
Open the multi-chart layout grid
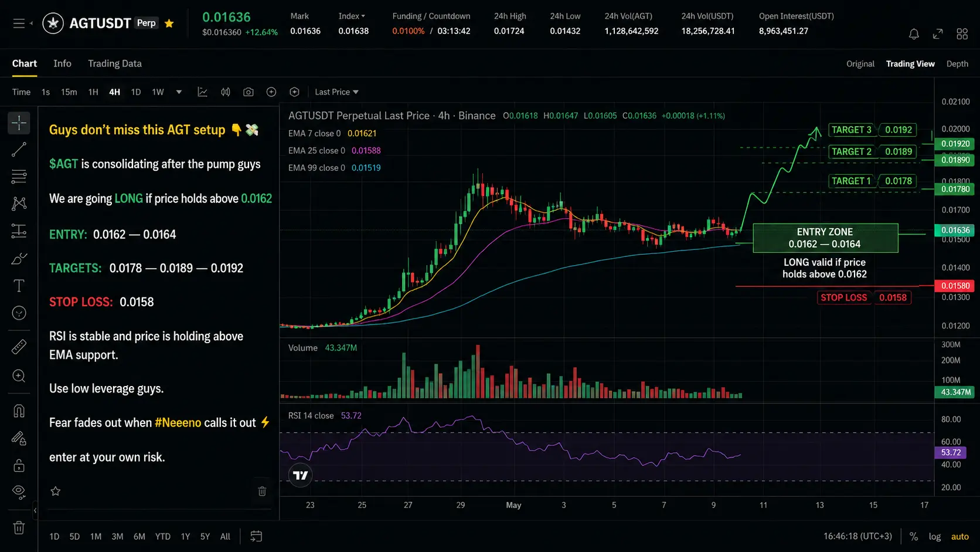pyautogui.click(x=962, y=34)
